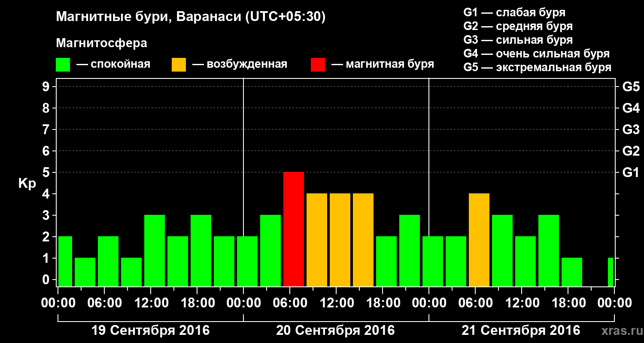Viewport: 644px width, 343px height.
Task: Click 06:00 tick label under 21 September
Action: coord(475,303)
